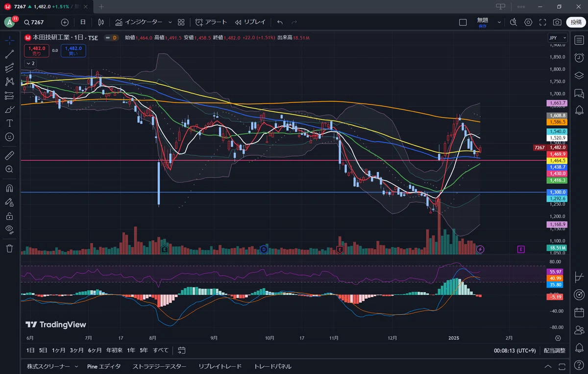The width and height of the screenshot is (588, 374).
Task: Maximize the bottom panel
Action: 563,366
